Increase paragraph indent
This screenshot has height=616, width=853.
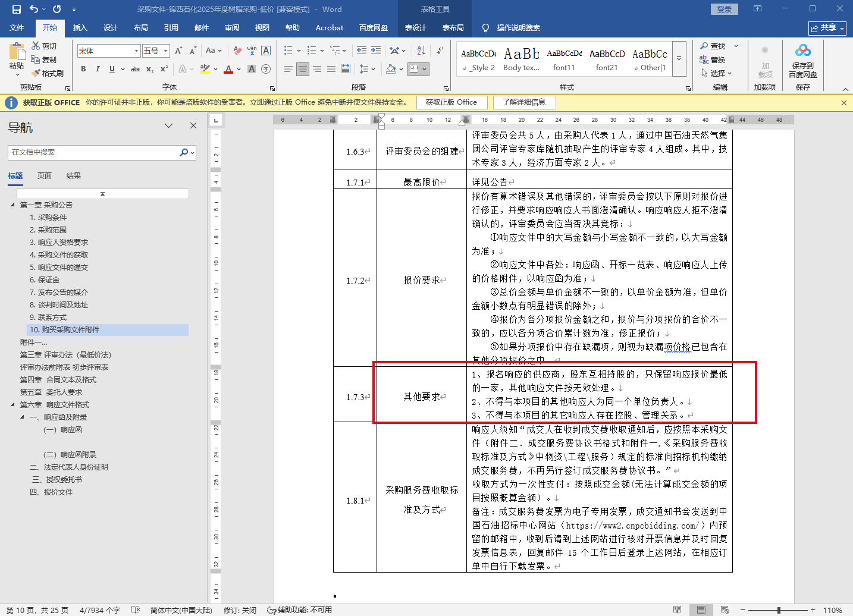[377, 51]
